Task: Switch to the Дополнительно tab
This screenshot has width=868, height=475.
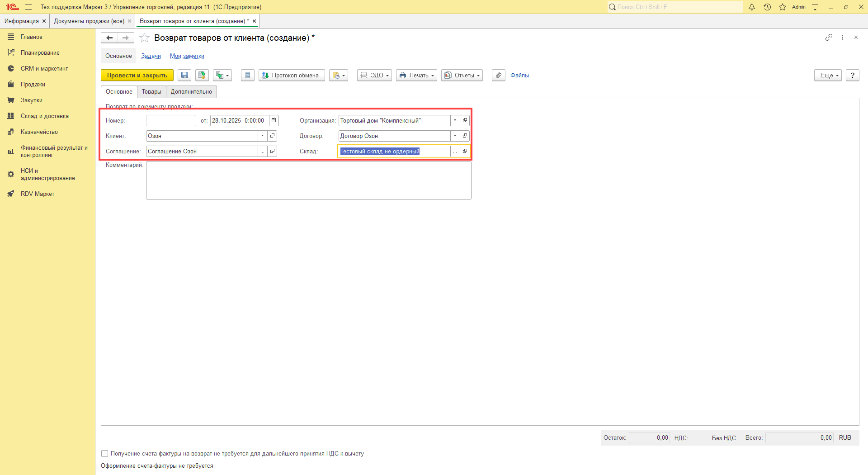Action: [191, 92]
